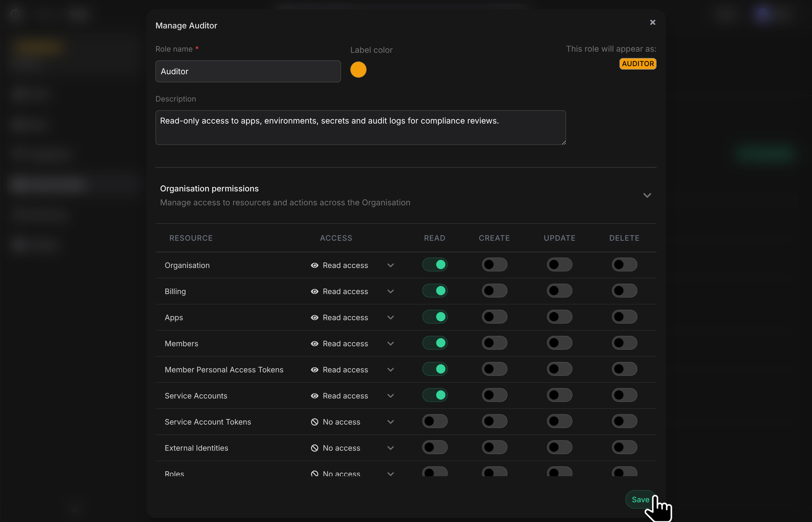Image resolution: width=812 pixels, height=522 pixels.
Task: Click the DELETE column header
Action: tap(624, 238)
